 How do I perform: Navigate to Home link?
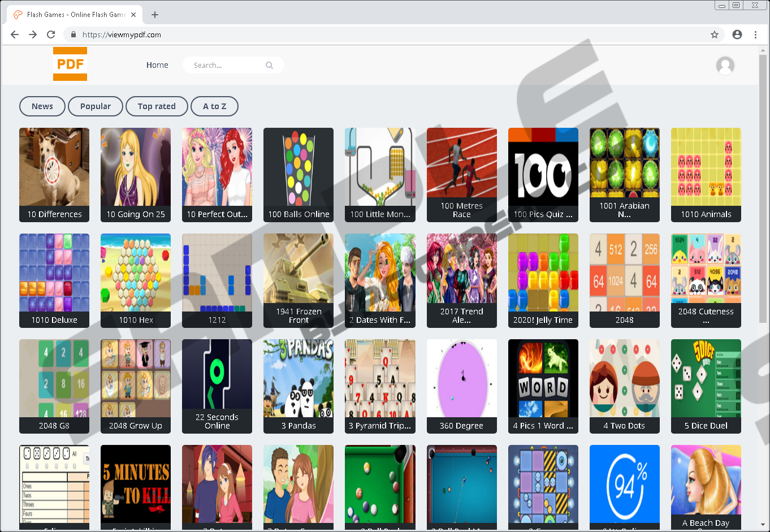(x=157, y=65)
